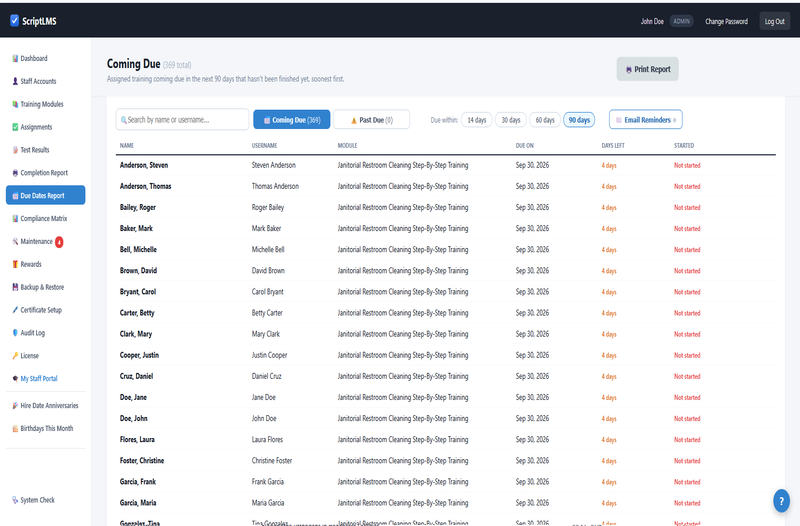Switch to the Coming Due (369) tab
This screenshot has width=800, height=526.
pos(292,120)
